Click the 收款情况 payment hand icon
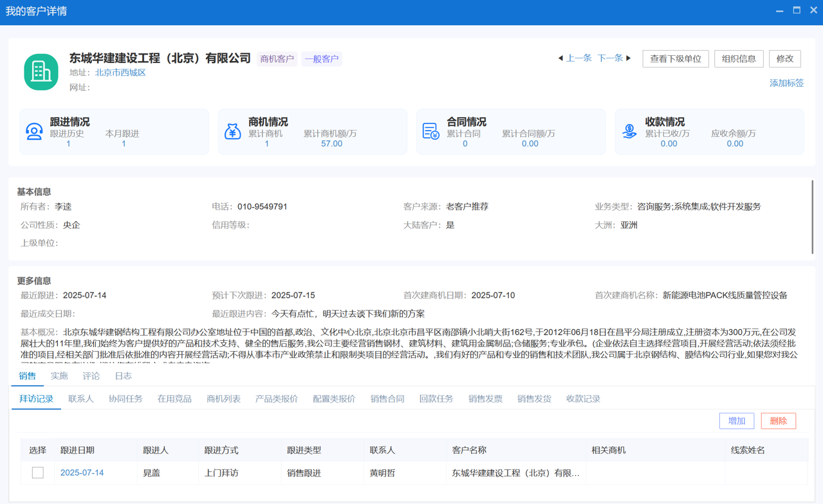The height and width of the screenshot is (504, 823). pos(629,131)
